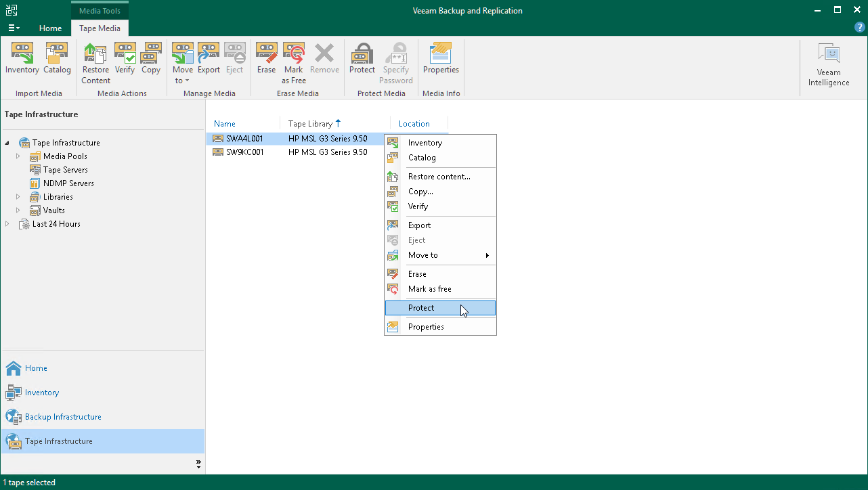Open Backup Infrastructure navigation view

click(102, 417)
